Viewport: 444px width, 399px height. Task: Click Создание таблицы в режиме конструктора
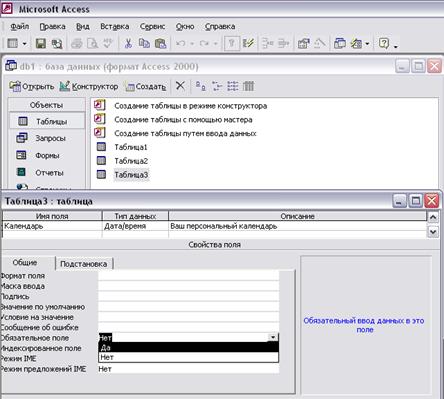pyautogui.click(x=190, y=106)
